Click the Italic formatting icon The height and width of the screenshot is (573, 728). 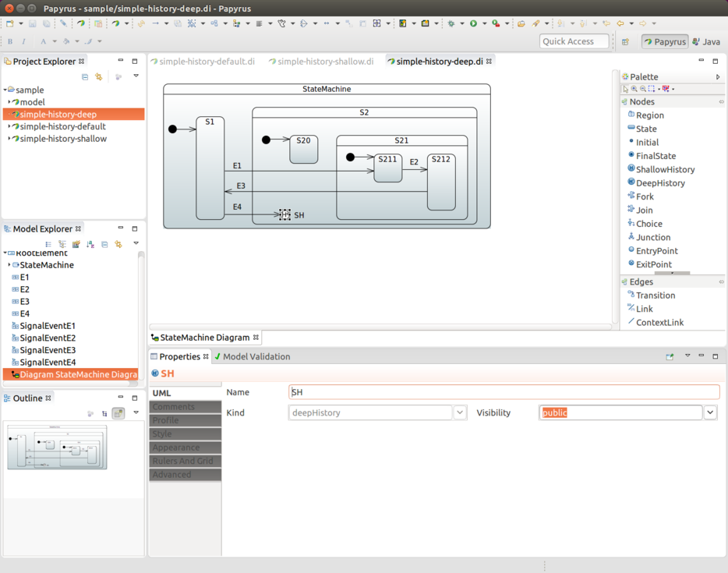pyautogui.click(x=23, y=41)
